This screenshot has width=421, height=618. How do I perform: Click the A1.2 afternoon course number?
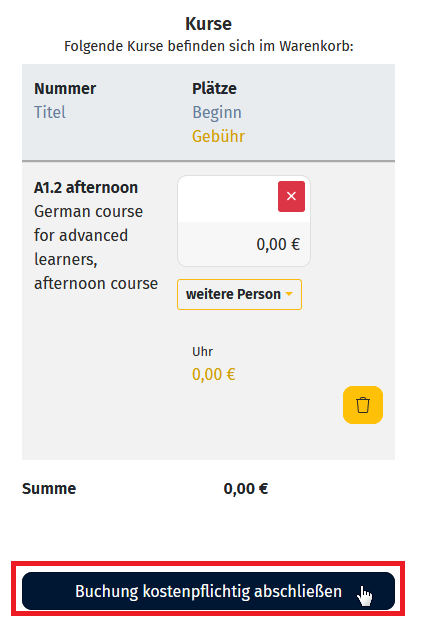coord(86,188)
